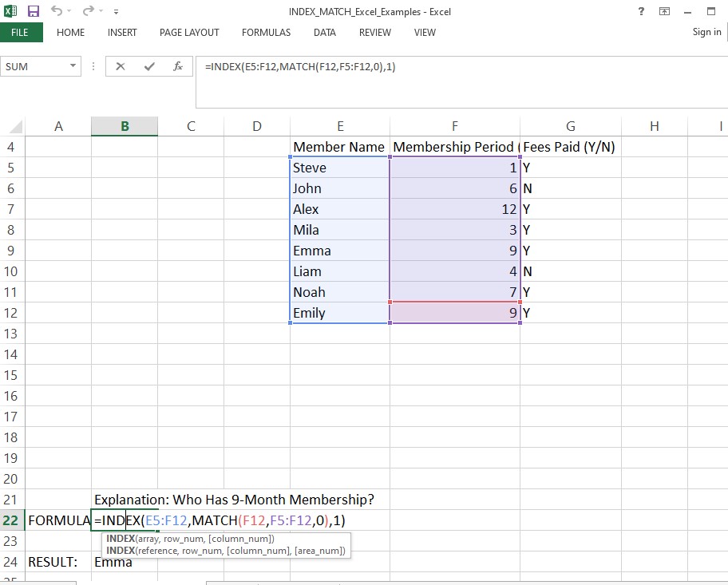
Task: Select cell E9 containing Emma
Action: [339, 251]
